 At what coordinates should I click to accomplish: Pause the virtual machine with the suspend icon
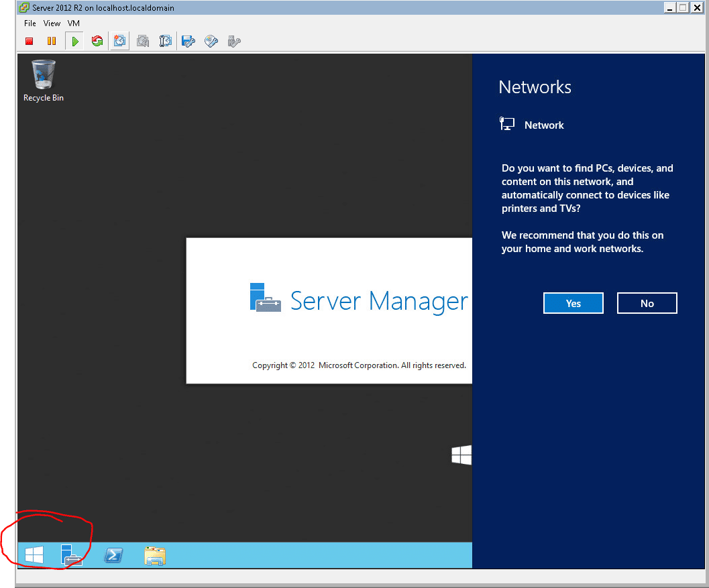click(x=52, y=42)
